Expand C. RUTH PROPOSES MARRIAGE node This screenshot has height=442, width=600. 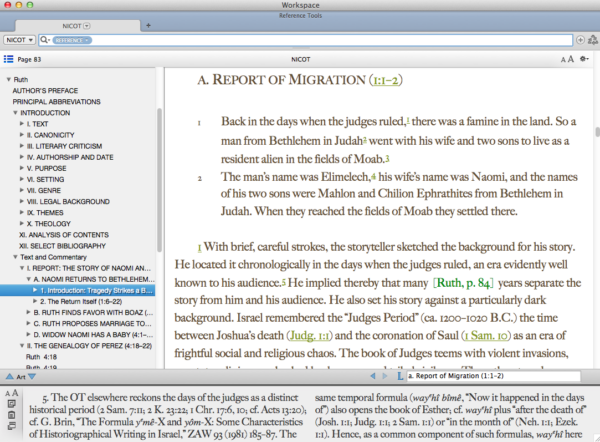click(28, 323)
